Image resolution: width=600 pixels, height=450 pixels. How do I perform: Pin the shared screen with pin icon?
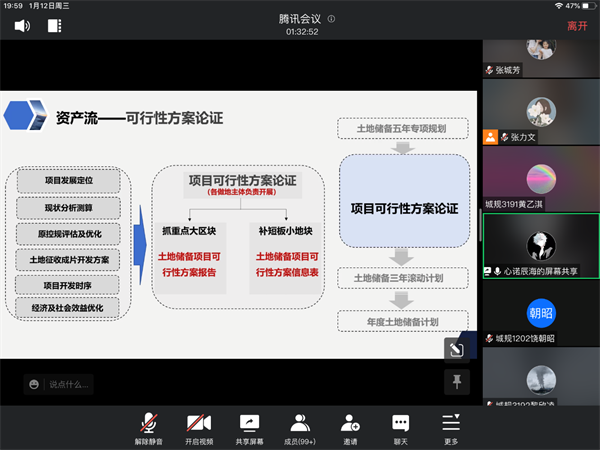coord(455,381)
